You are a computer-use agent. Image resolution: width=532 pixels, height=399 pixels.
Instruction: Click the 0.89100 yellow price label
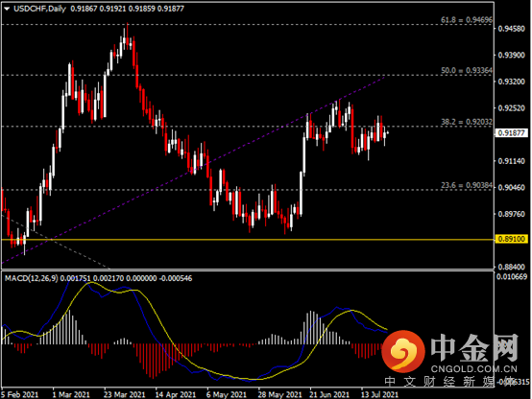512,239
